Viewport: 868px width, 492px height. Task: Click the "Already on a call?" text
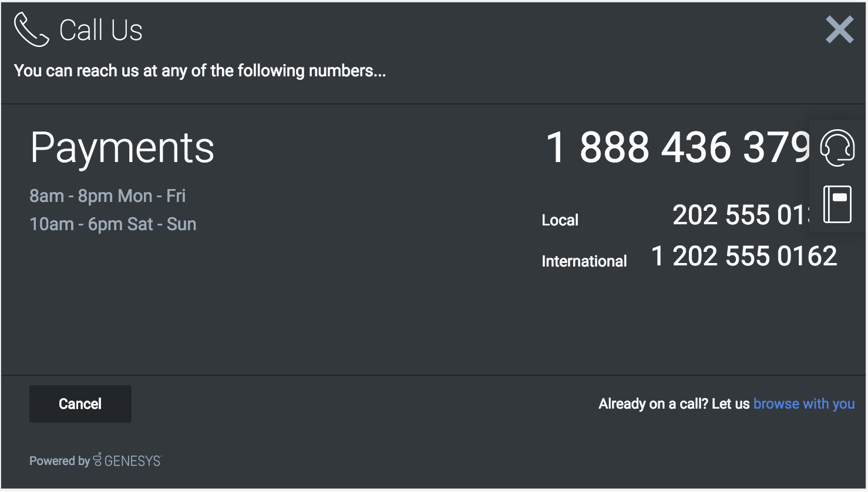coord(674,404)
